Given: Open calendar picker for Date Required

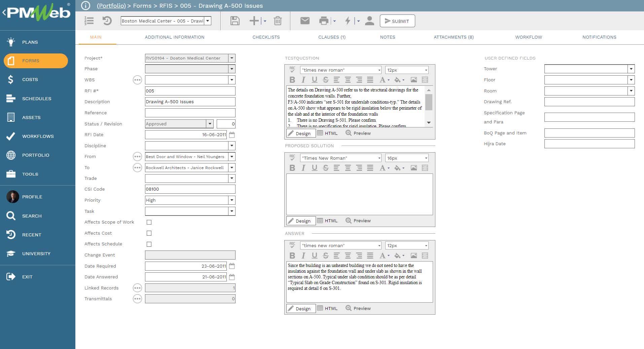Looking at the screenshot, I should (x=232, y=266).
